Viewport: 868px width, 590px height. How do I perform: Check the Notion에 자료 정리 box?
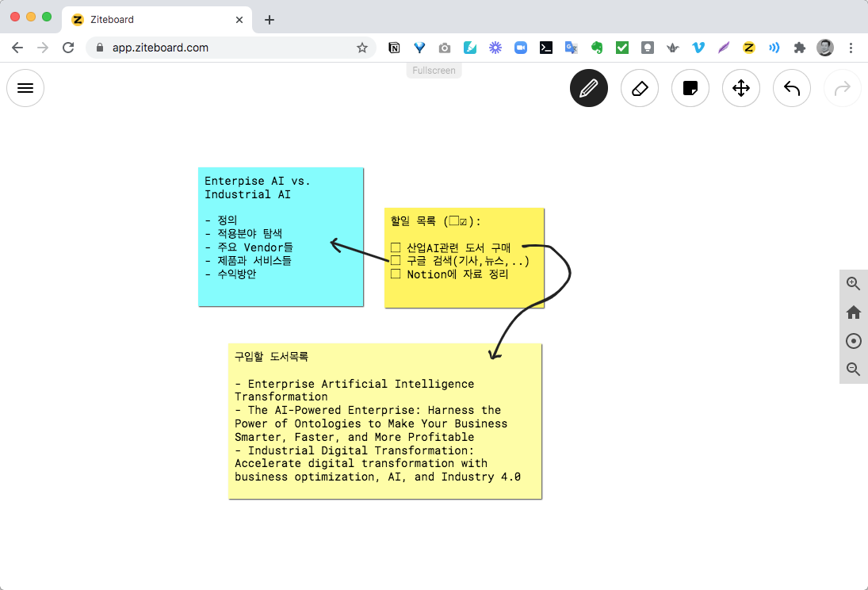[396, 274]
